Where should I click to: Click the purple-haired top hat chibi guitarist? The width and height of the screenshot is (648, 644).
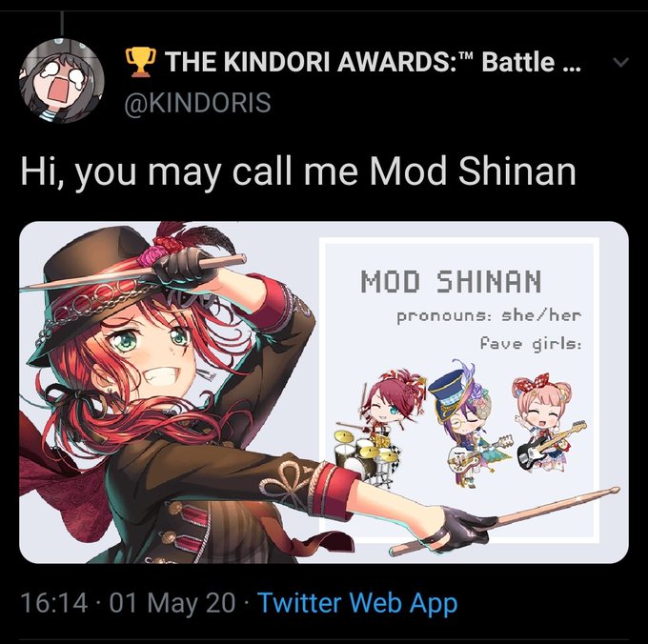469,423
